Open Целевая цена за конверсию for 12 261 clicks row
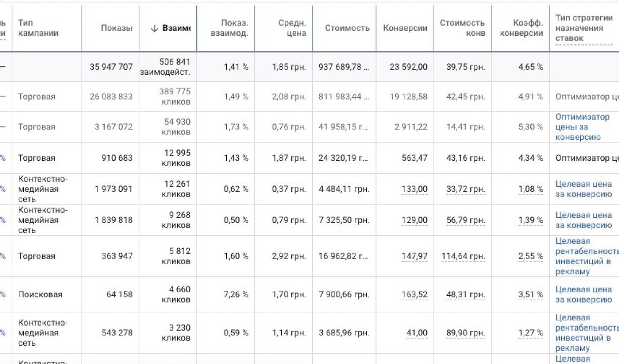 point(584,189)
